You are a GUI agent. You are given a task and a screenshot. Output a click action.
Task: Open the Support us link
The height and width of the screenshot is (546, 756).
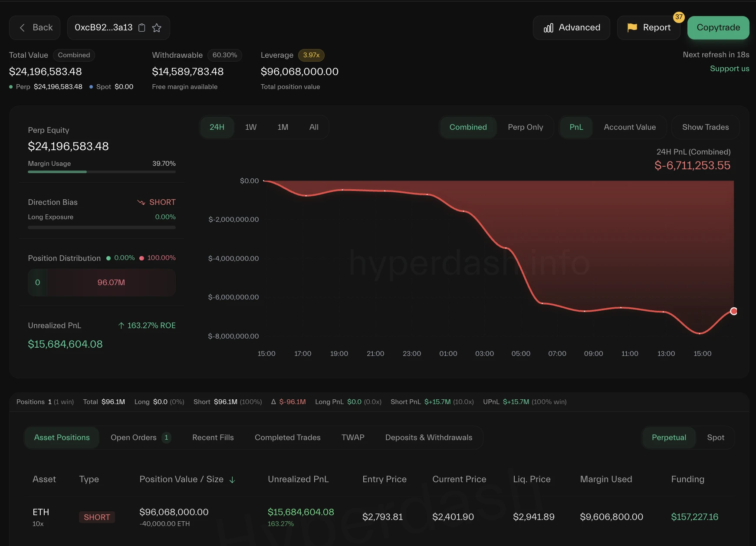pos(730,69)
